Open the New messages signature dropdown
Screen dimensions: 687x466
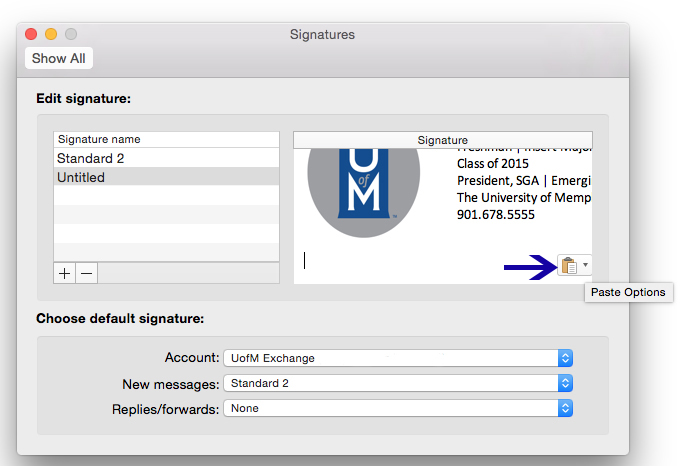pyautogui.click(x=397, y=383)
